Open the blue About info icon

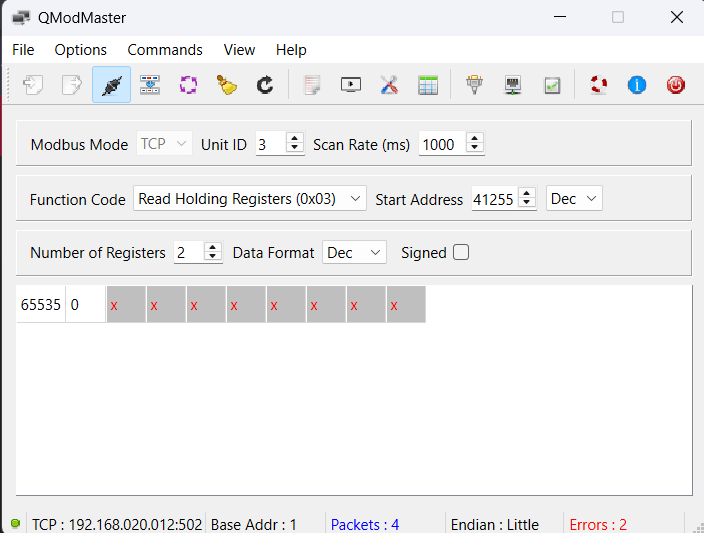637,85
